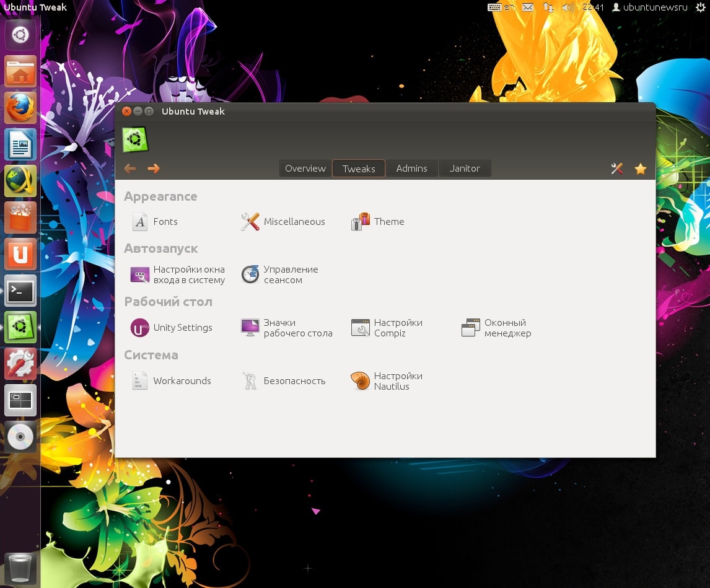
Task: Go back with the left arrow
Action: [x=130, y=169]
